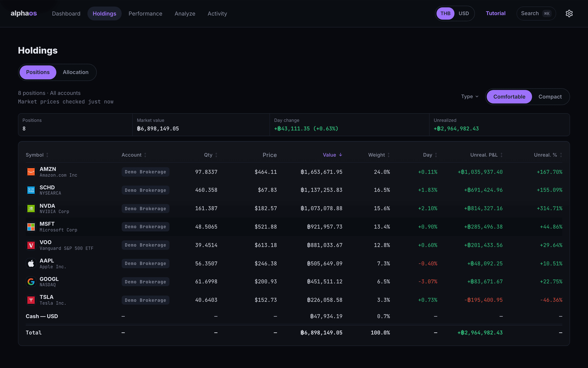
Task: Click the NVIDIA logo icon
Action: [x=31, y=209]
